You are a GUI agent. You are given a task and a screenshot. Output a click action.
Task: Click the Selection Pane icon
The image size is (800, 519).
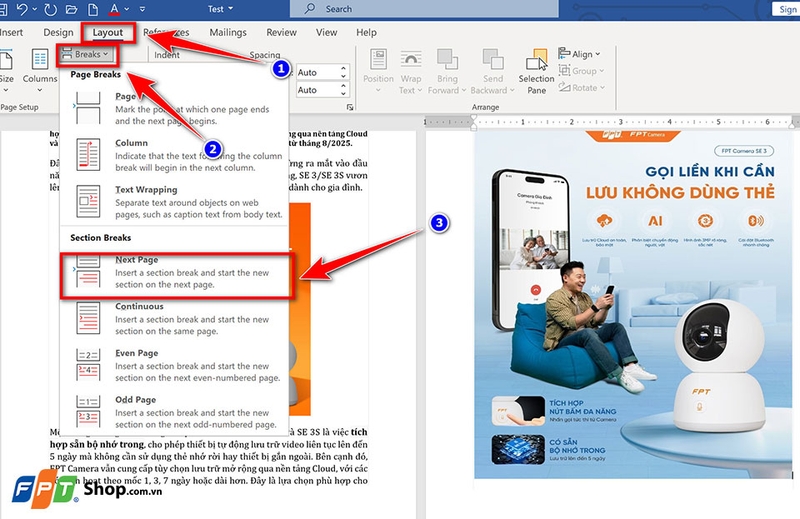coord(536,70)
